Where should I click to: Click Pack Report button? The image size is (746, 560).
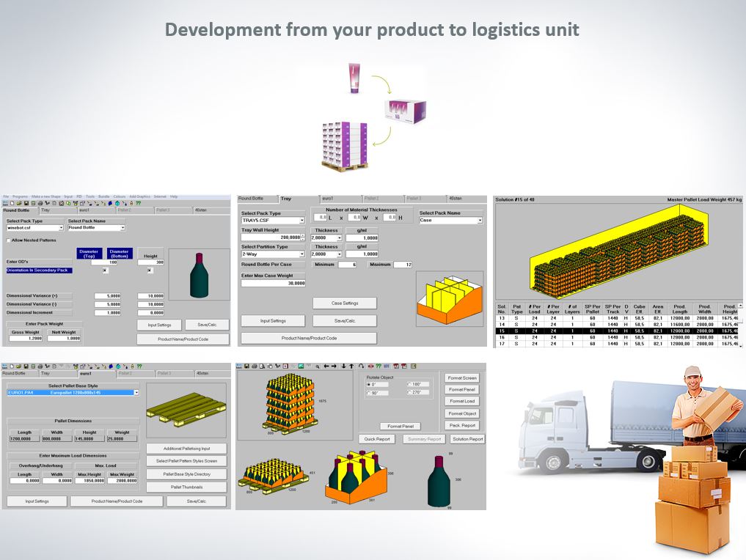[462, 425]
